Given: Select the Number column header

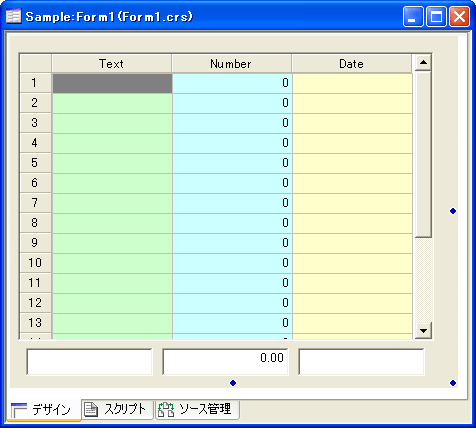Looking at the screenshot, I should pyautogui.click(x=232, y=63).
